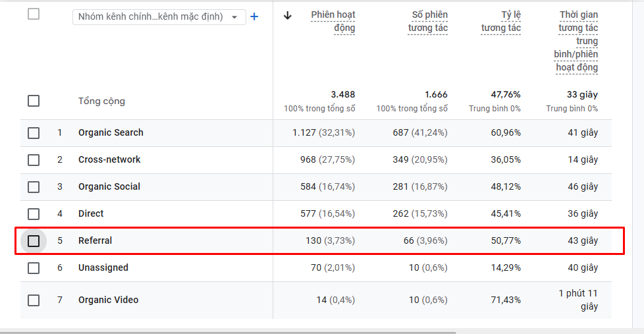
Task: Toggle the Referral row checkbox
Action: click(x=34, y=241)
